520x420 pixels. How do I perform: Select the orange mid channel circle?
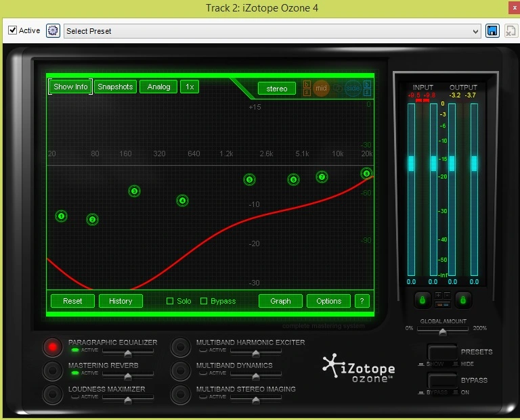(321, 88)
